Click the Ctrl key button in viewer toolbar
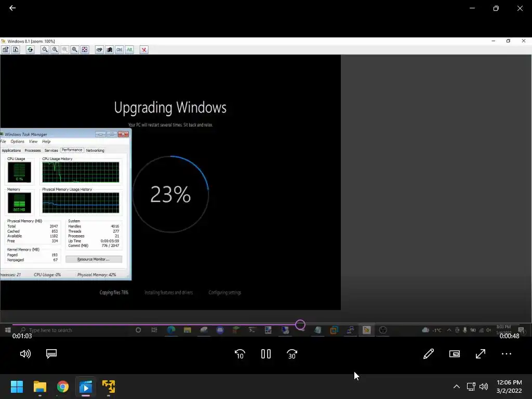 point(119,49)
